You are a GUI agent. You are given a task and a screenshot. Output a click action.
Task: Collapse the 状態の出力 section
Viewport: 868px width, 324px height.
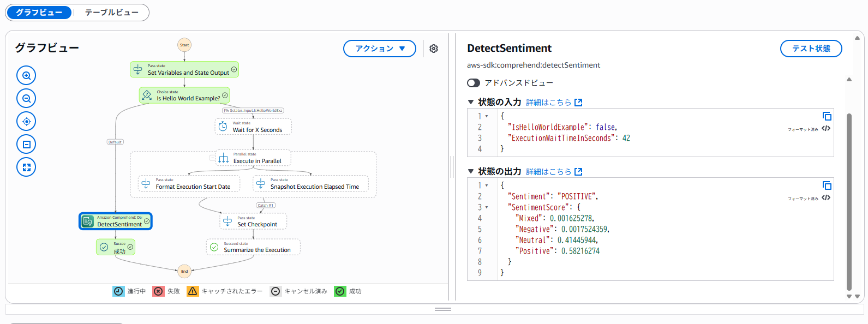click(471, 171)
